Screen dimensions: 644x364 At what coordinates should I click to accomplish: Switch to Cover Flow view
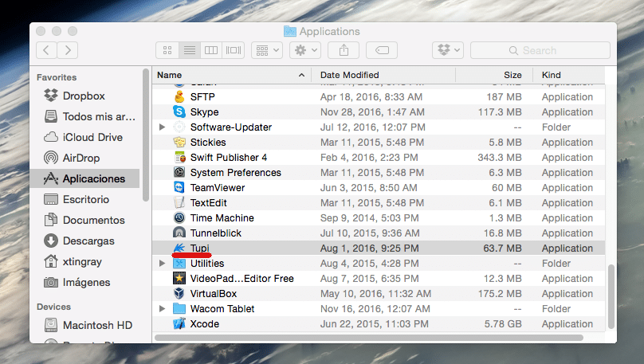[233, 50]
